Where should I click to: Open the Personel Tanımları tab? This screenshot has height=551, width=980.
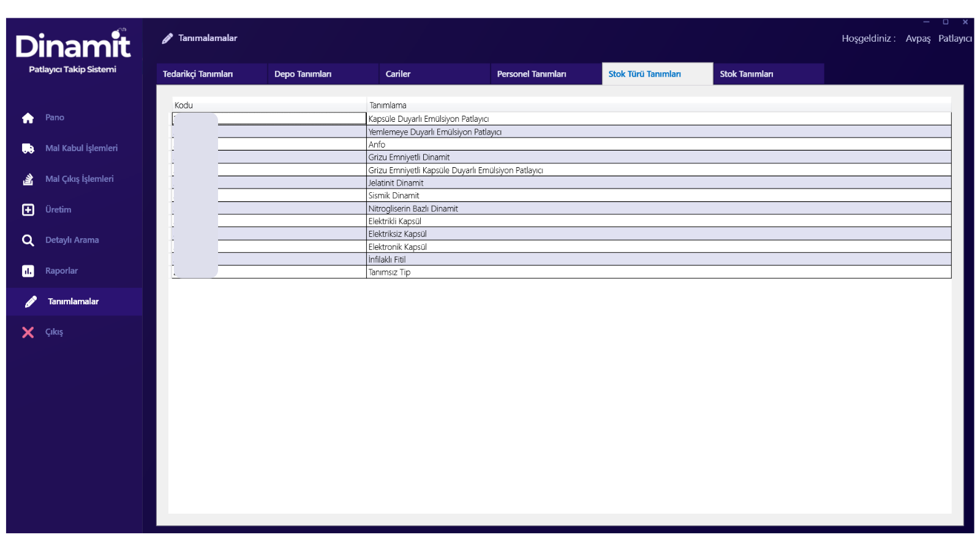(x=546, y=73)
